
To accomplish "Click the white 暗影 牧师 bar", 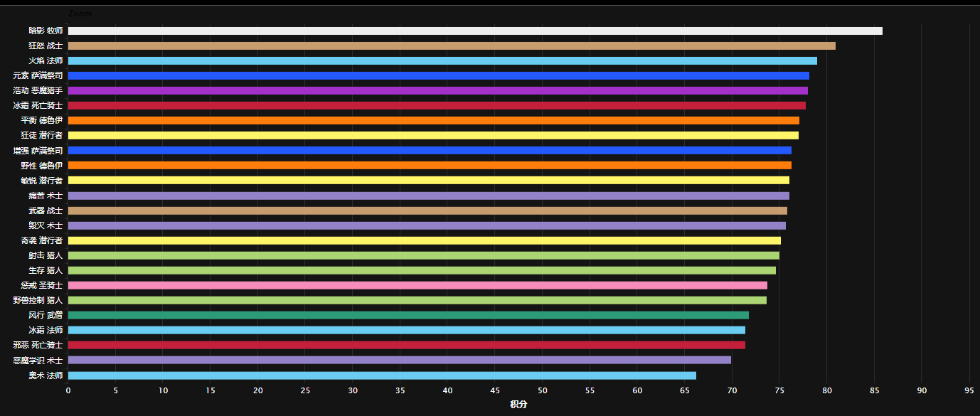I will (x=475, y=31).
